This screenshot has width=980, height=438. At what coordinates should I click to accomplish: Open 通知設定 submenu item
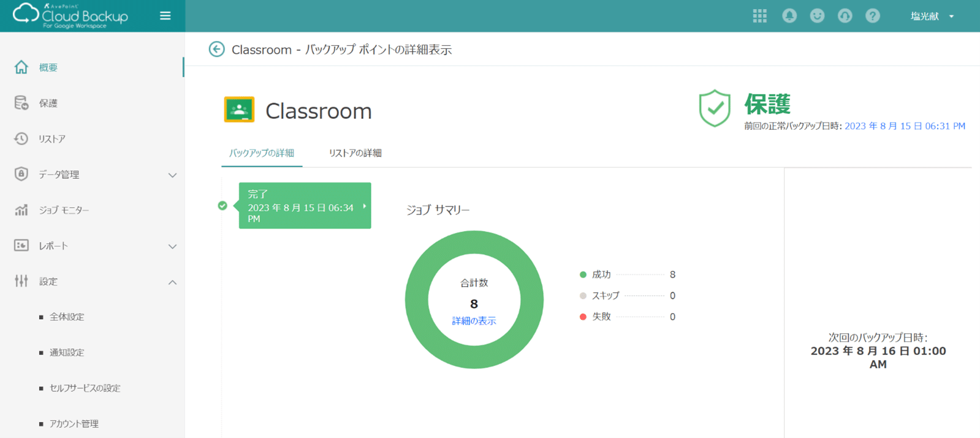pos(67,352)
